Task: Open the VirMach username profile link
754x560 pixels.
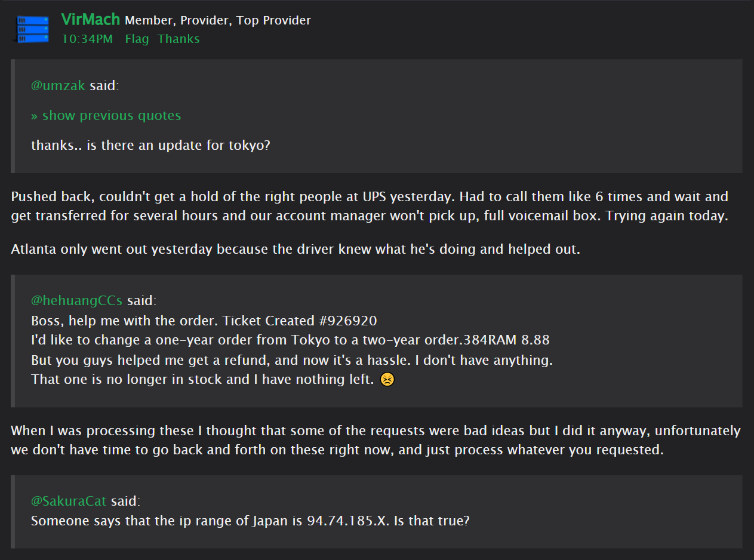Action: (x=91, y=20)
